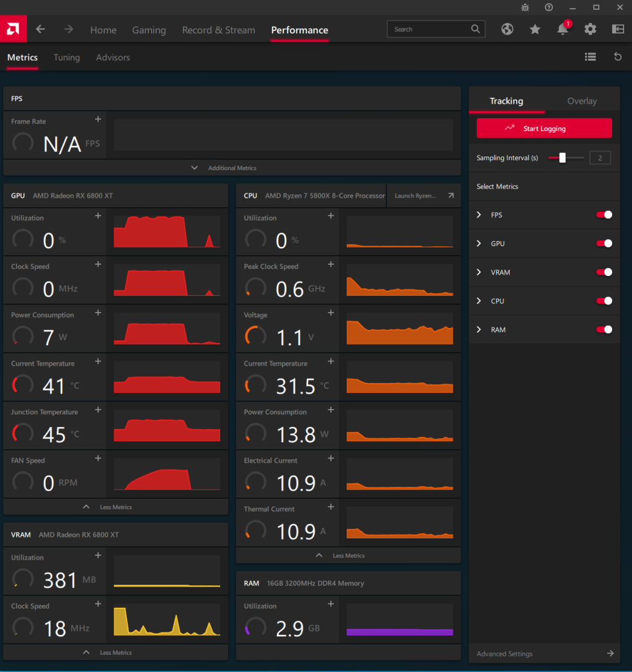The width and height of the screenshot is (632, 672).
Task: Open Record & Stream tab
Action: 218,30
